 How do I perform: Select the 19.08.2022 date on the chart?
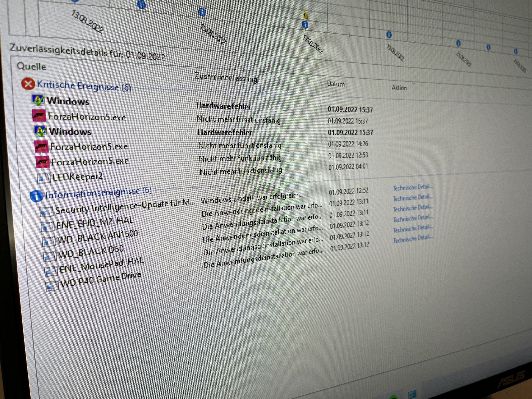[395, 53]
